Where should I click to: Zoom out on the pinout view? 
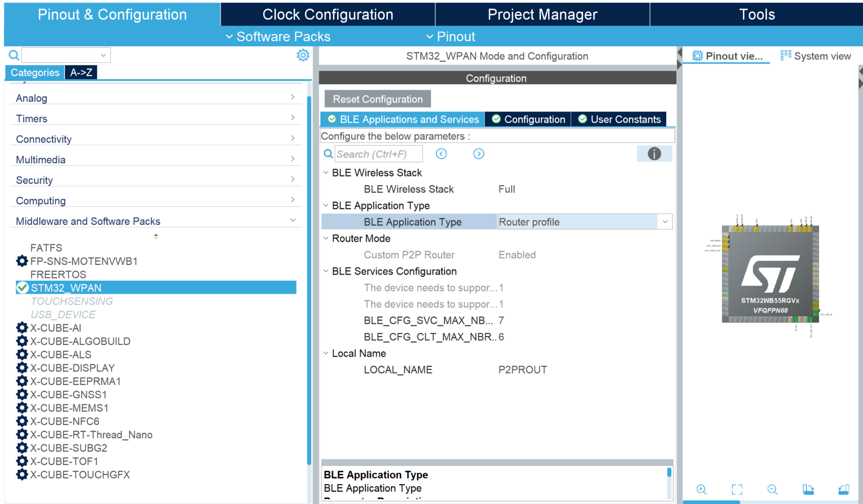[x=772, y=490]
